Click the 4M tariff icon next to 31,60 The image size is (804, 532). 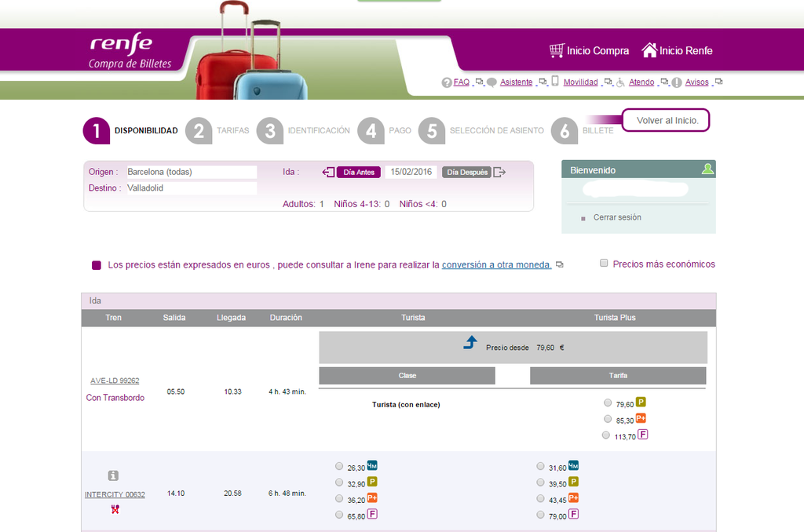point(573,465)
